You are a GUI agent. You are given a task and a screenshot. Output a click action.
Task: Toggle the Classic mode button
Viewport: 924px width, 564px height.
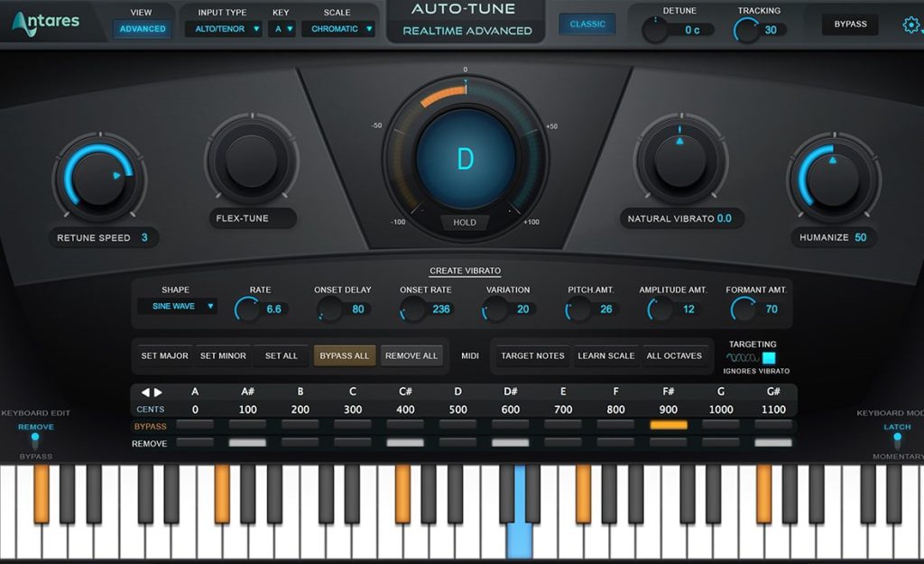point(587,24)
